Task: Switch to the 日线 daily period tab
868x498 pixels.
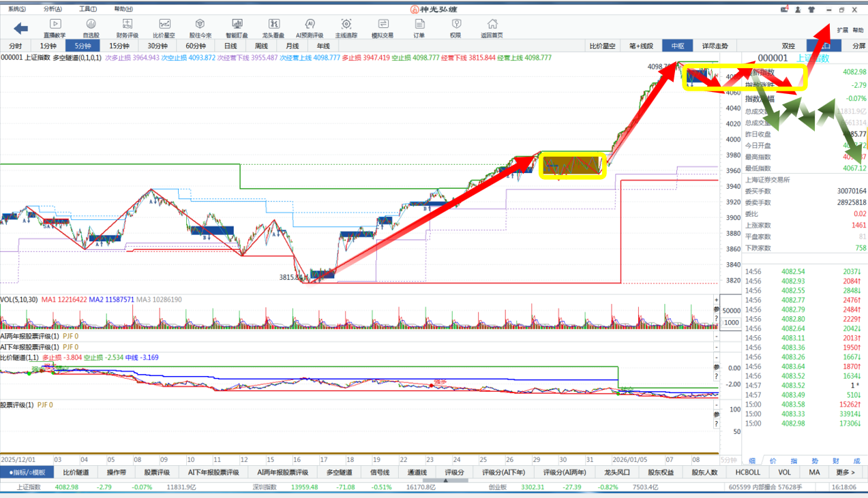Action: pyautogui.click(x=230, y=46)
